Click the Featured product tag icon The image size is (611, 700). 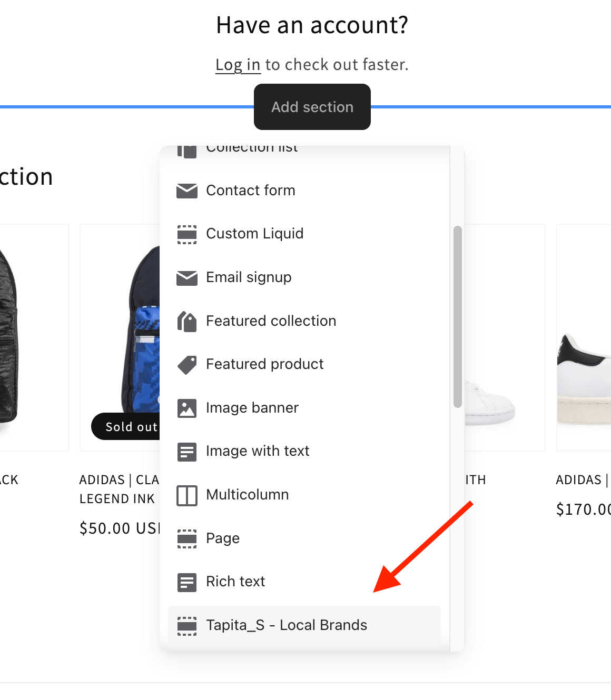(186, 365)
